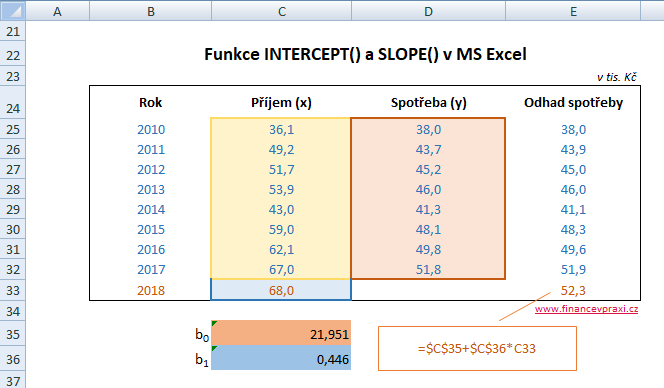Click the 'Odhad spotřeby' heading cell
Image resolution: width=664 pixels, height=388 pixels.
coord(573,103)
